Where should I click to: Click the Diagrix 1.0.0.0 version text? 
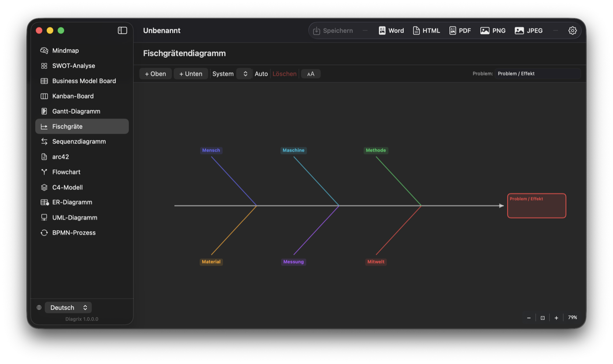point(82,319)
